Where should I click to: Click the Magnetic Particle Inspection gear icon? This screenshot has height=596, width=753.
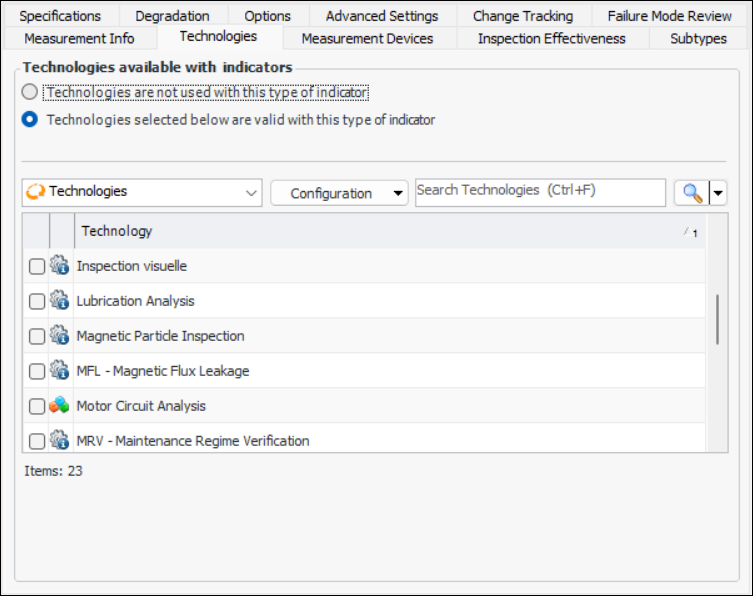coord(60,336)
